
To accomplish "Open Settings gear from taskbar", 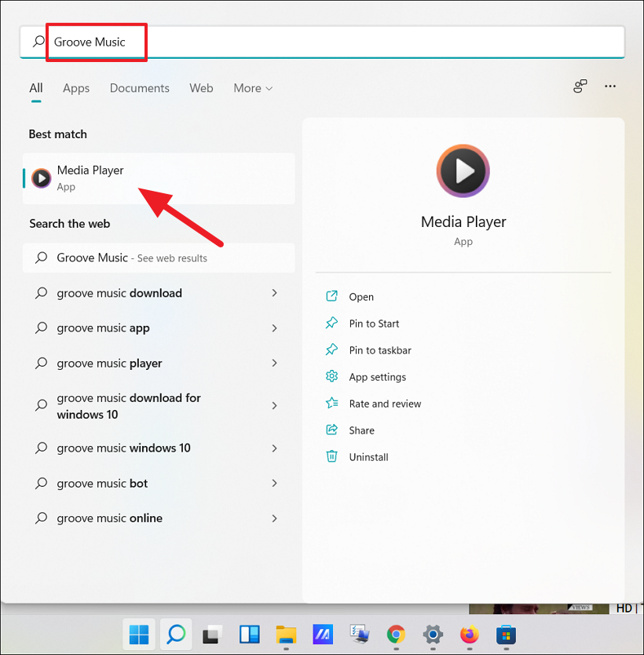I will pyautogui.click(x=433, y=635).
